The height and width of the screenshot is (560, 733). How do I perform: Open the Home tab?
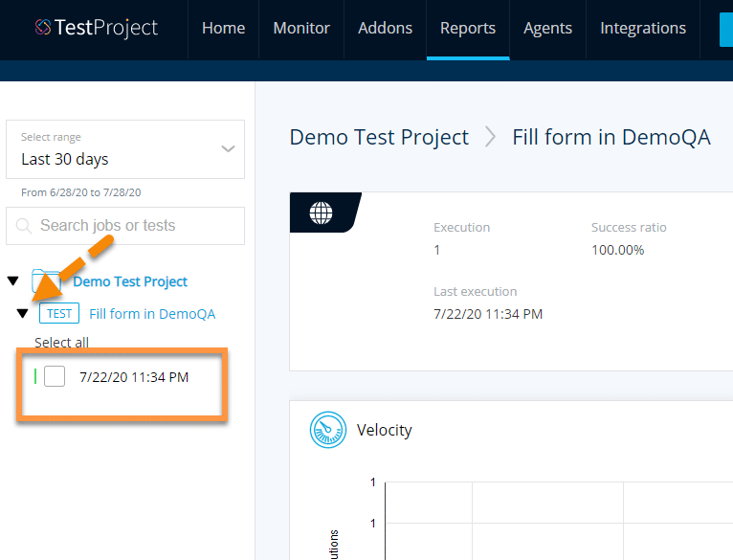pyautogui.click(x=224, y=28)
